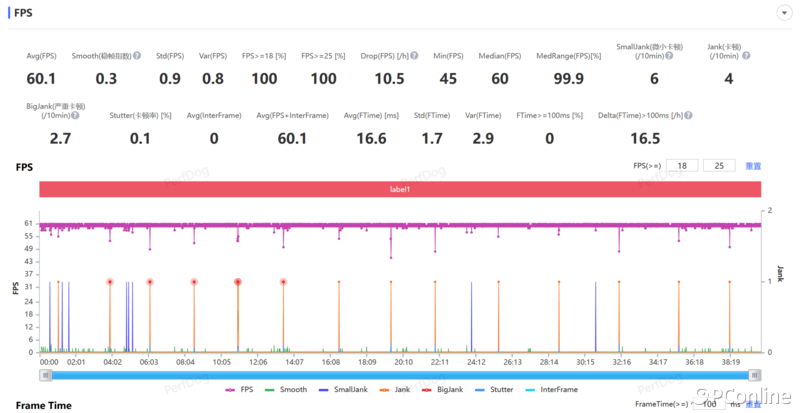This screenshot has height=413, width=800.
Task: Click the FPS threshold field showing 25
Action: point(719,166)
